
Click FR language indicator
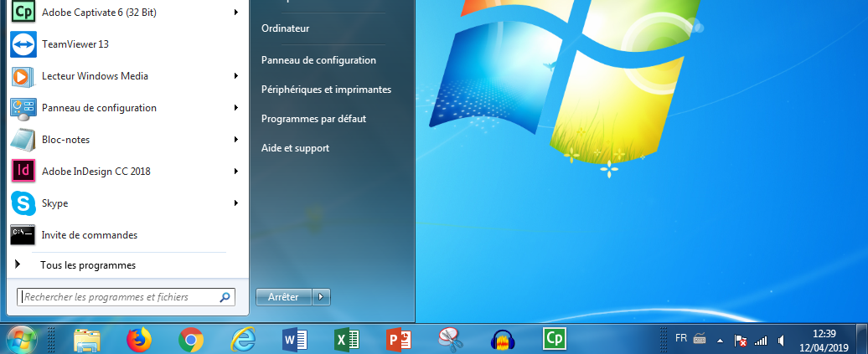pyautogui.click(x=681, y=337)
